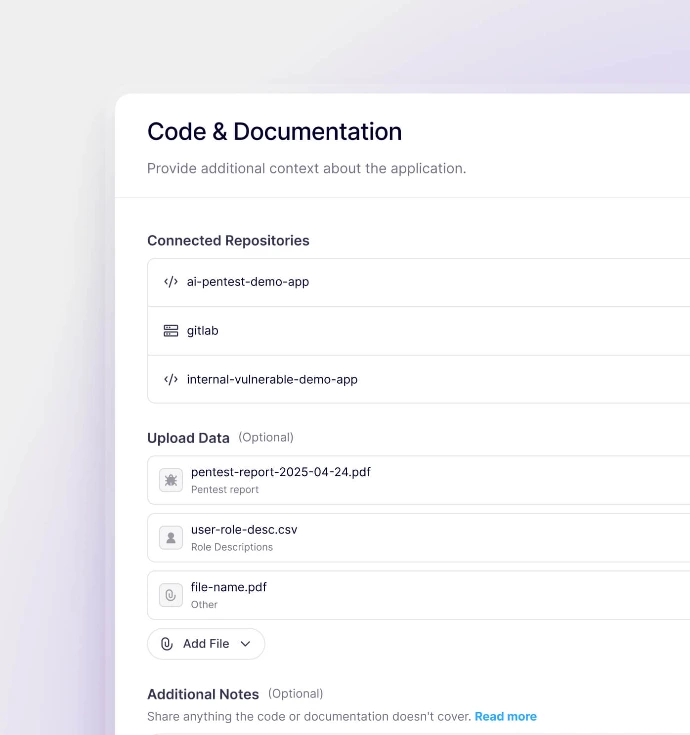Click the Additional Notes section label

pyautogui.click(x=203, y=694)
